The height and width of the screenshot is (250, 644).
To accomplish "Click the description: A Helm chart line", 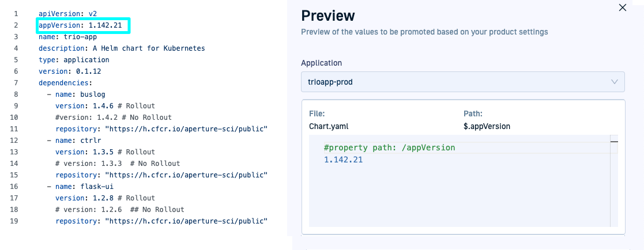I will coord(121,48).
